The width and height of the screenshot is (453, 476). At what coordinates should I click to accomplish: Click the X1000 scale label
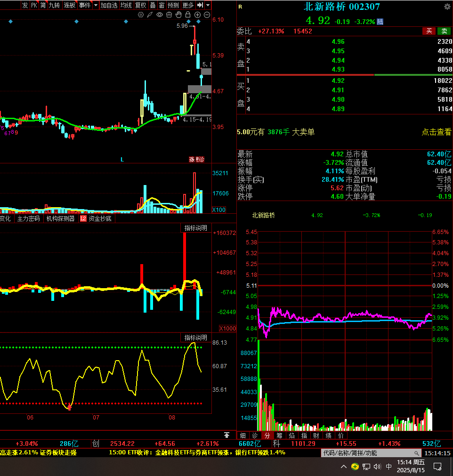[x=227, y=329]
